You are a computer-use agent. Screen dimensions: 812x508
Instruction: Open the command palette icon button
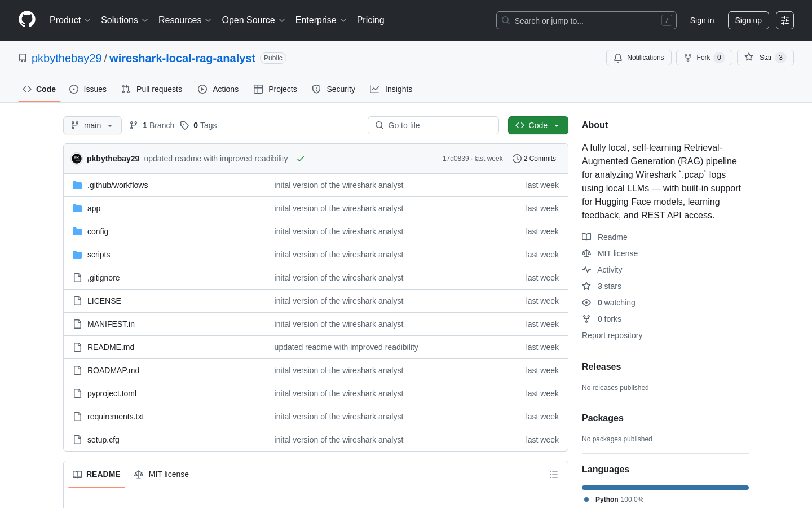[x=785, y=20]
